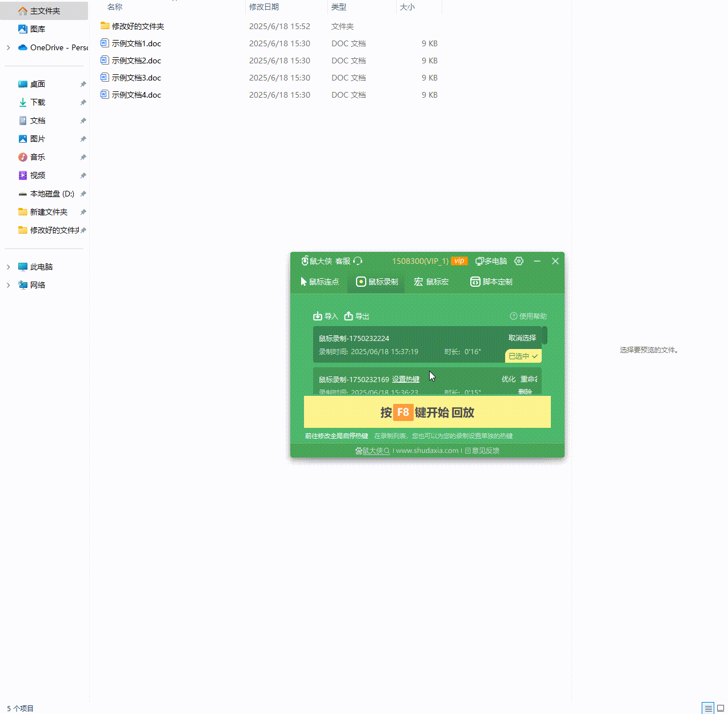Screen dimensions: 728x714
Task: Expand the OneDrive tree node
Action: (8, 47)
